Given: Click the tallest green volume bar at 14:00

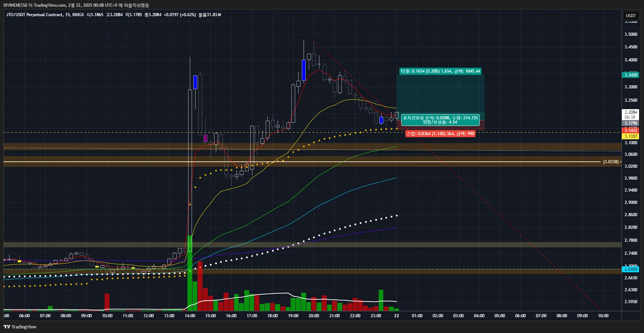Looking at the screenshot, I should (190, 273).
